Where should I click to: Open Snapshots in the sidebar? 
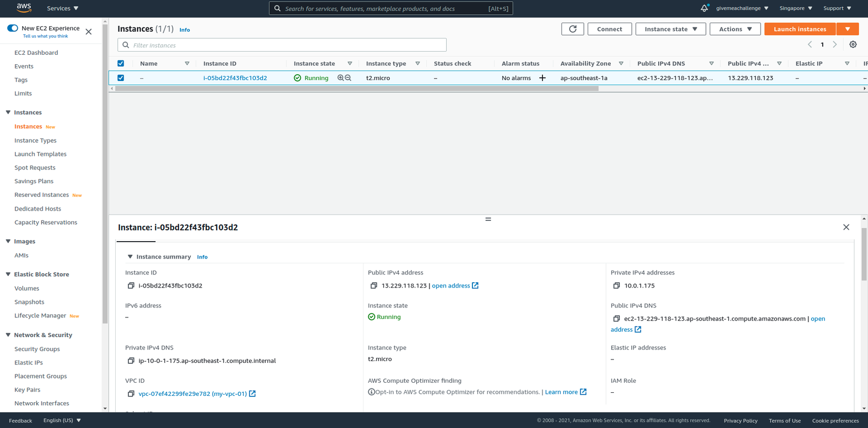[29, 302]
